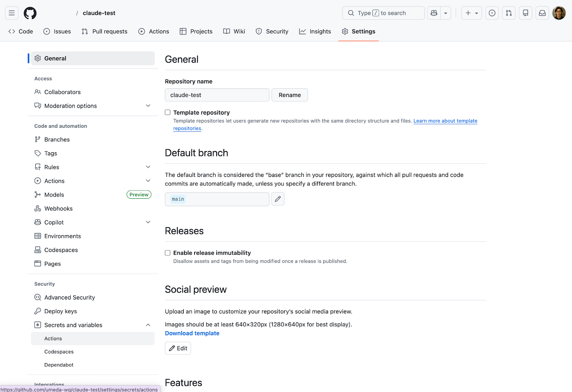The width and height of the screenshot is (572, 392).
Task: Check Enable release immutability
Action: point(168,253)
